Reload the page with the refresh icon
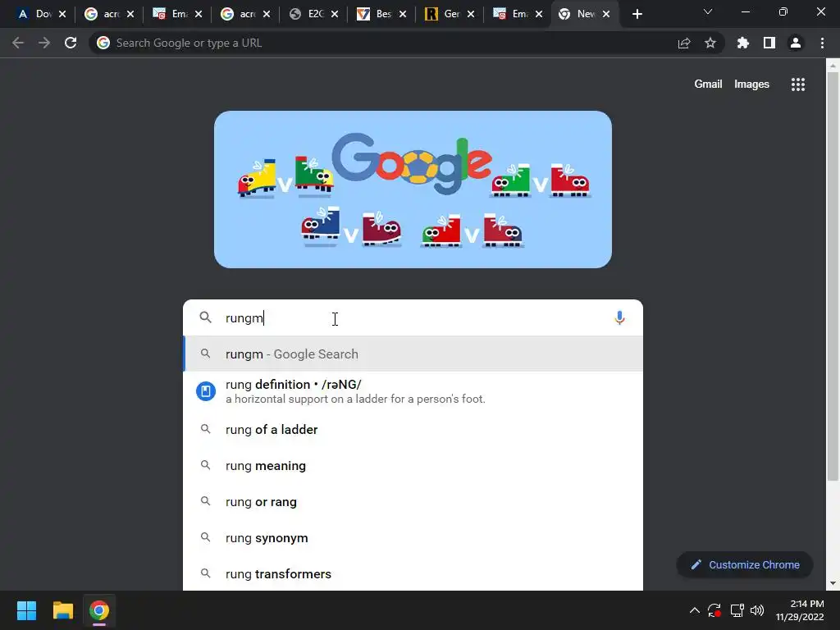The height and width of the screenshot is (630, 840). tap(71, 43)
